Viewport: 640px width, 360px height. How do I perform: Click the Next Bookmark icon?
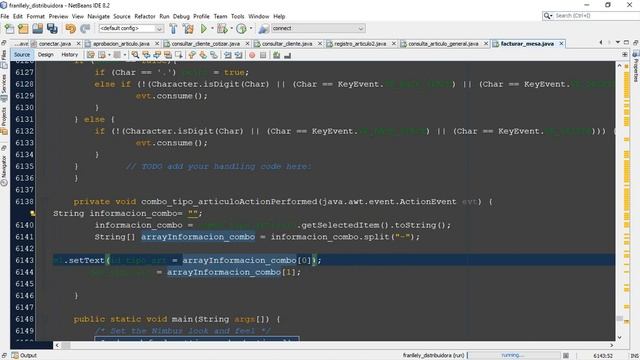(203, 55)
